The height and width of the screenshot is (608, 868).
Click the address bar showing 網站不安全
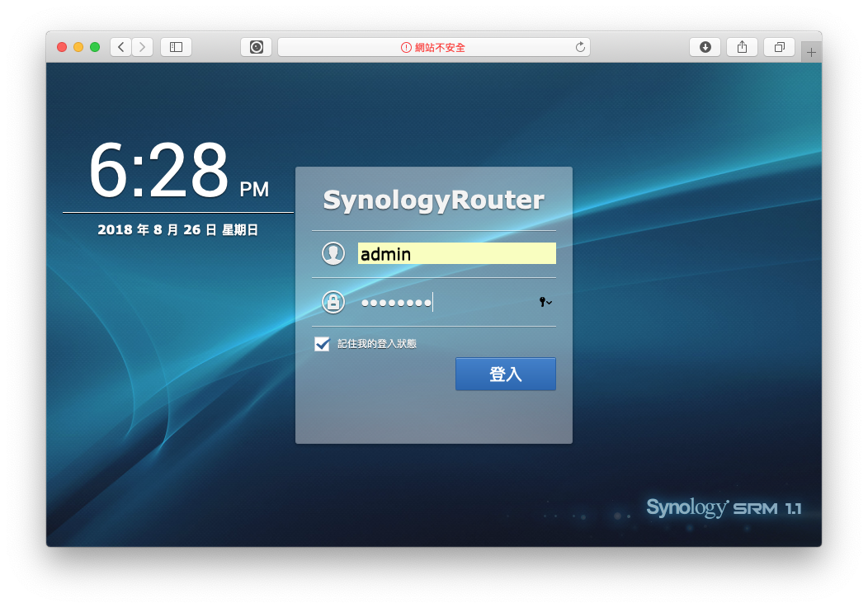(433, 47)
